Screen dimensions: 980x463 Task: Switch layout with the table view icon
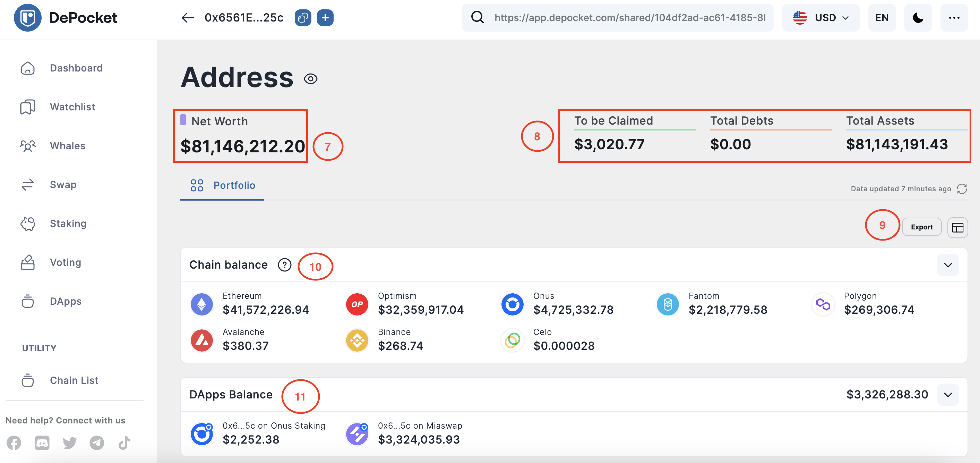tap(957, 227)
